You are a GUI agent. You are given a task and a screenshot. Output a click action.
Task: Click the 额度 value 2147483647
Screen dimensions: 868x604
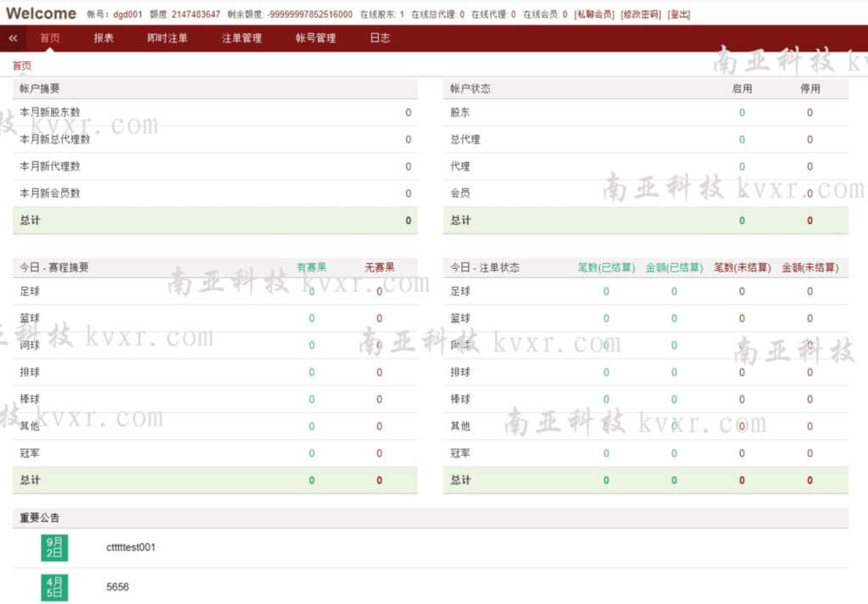(196, 14)
